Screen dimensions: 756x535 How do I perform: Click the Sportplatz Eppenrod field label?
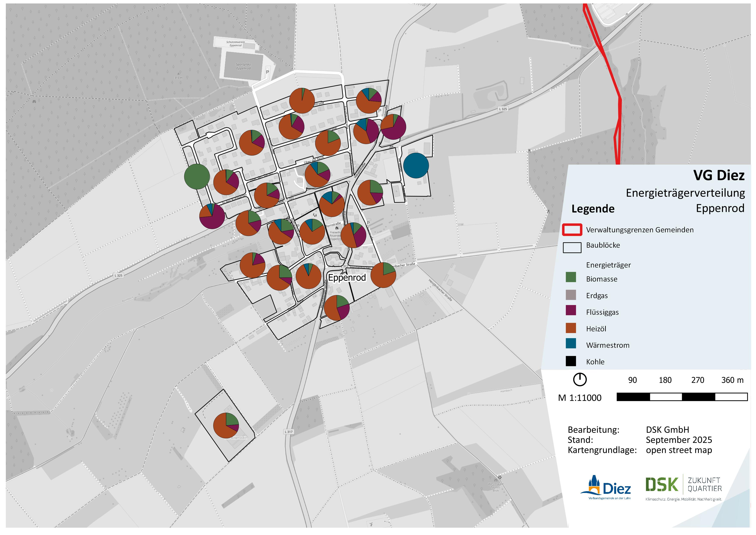243,66
